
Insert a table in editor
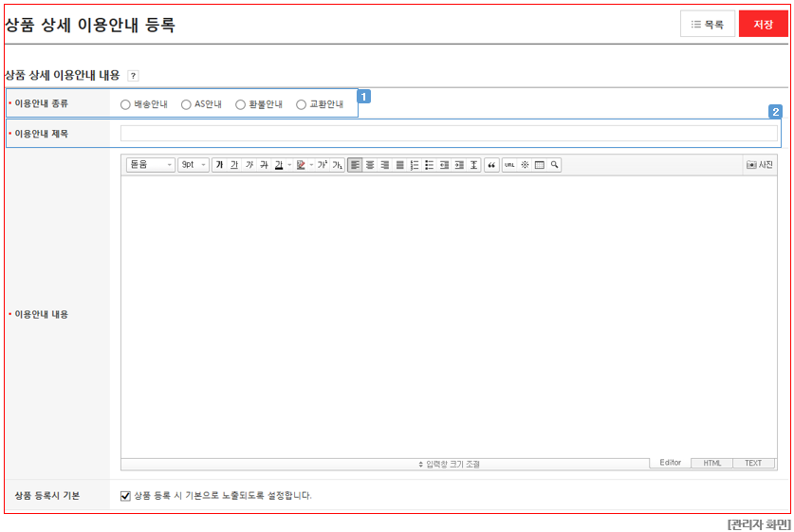click(539, 165)
